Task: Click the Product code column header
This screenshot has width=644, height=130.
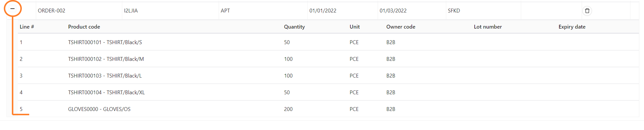Action: (x=84, y=27)
